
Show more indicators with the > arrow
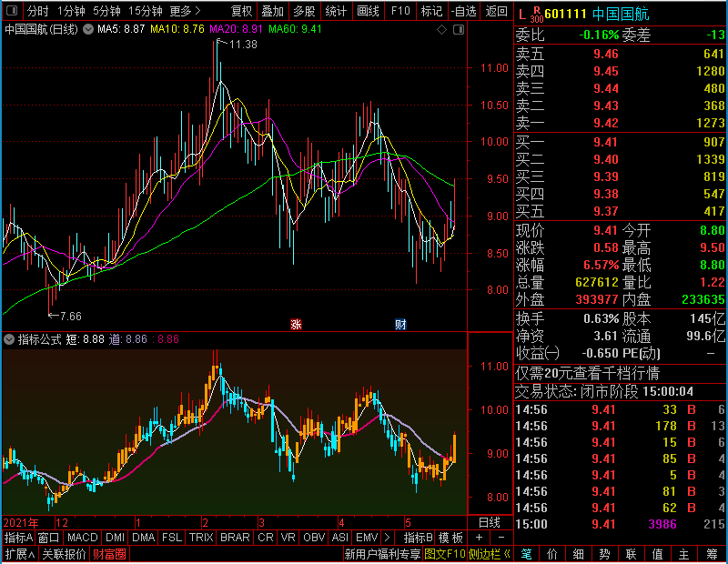point(387,538)
